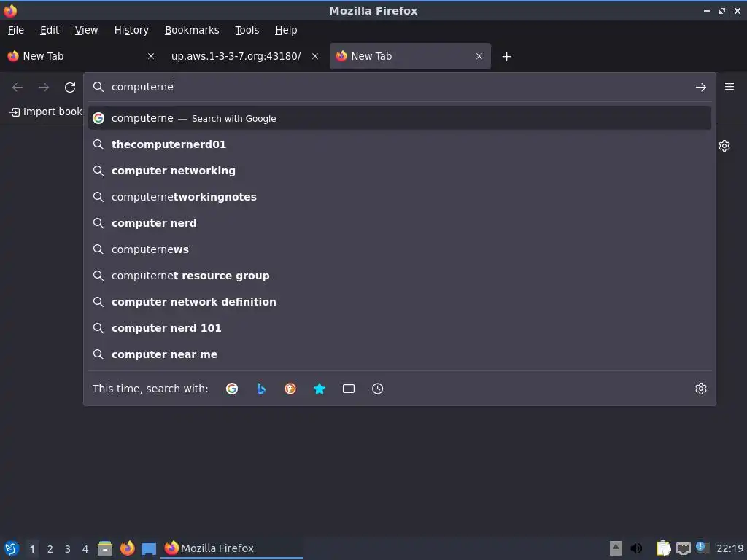Search with Bing one-off icon
747x560 pixels.
point(261,389)
